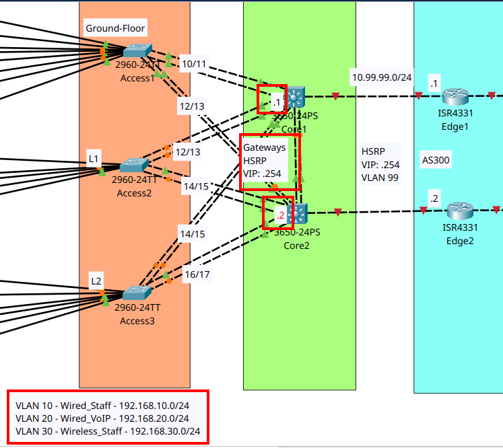Click the red .2 label next to Core2
The image size is (503, 448).
click(280, 215)
